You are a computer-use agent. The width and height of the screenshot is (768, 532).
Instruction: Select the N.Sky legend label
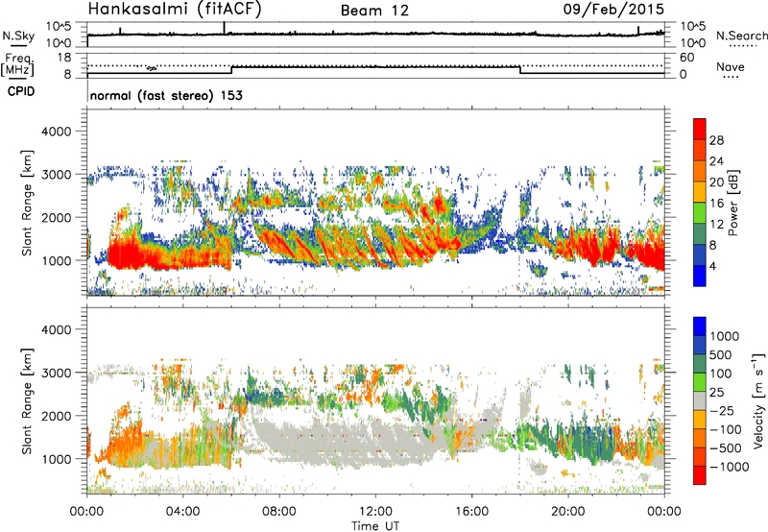[x=18, y=36]
